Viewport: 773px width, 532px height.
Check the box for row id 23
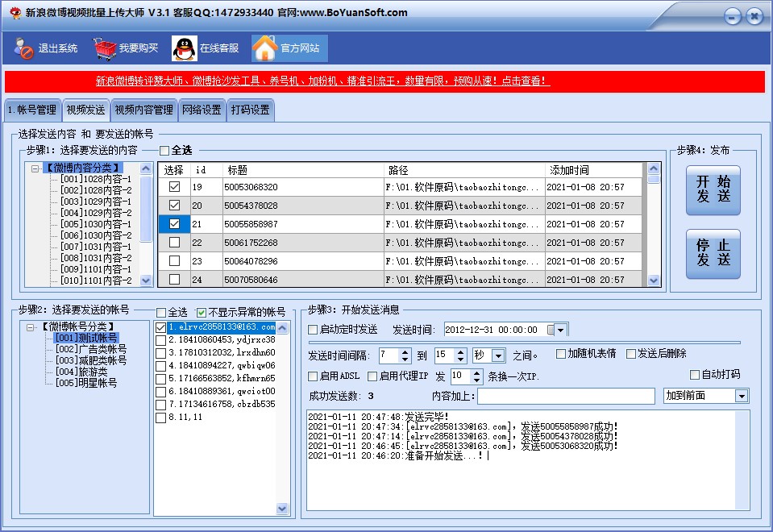(x=175, y=261)
